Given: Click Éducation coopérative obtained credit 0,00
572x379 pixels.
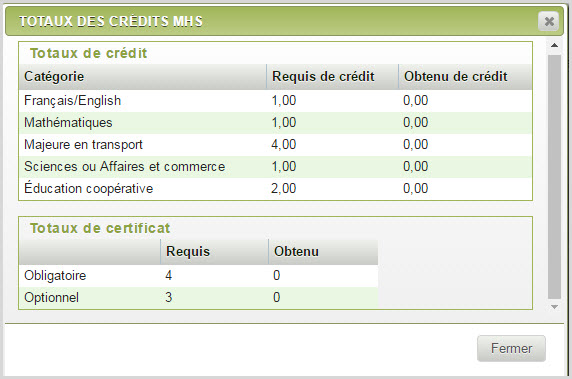Looking at the screenshot, I should [x=416, y=189].
